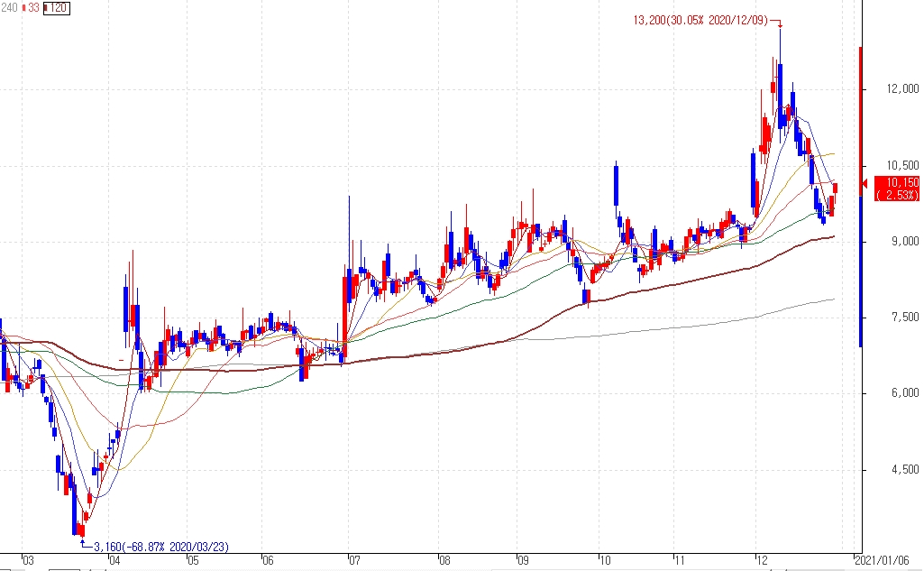The width and height of the screenshot is (924, 571).
Task: Select the 240 moving average legend label
Action: click(9, 8)
